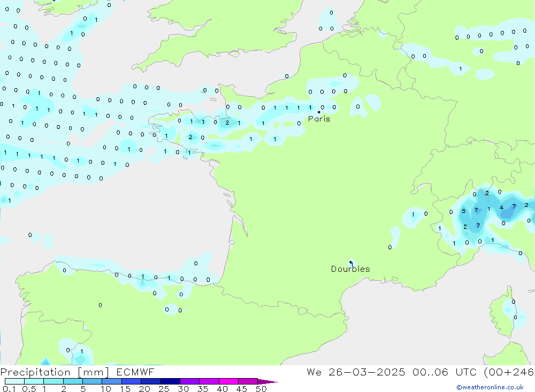Image resolution: width=535 pixels, height=392 pixels.
Task: Click the Paris city label
Action: [319, 119]
